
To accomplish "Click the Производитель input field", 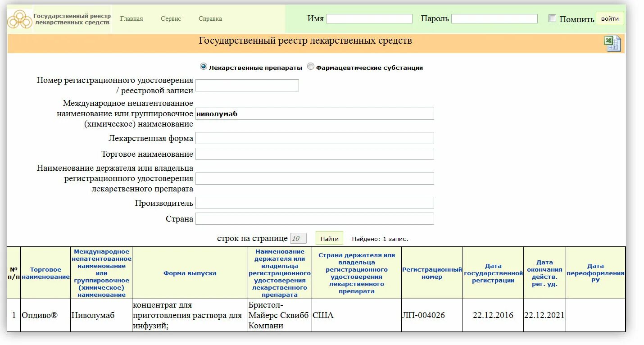I will point(315,203).
